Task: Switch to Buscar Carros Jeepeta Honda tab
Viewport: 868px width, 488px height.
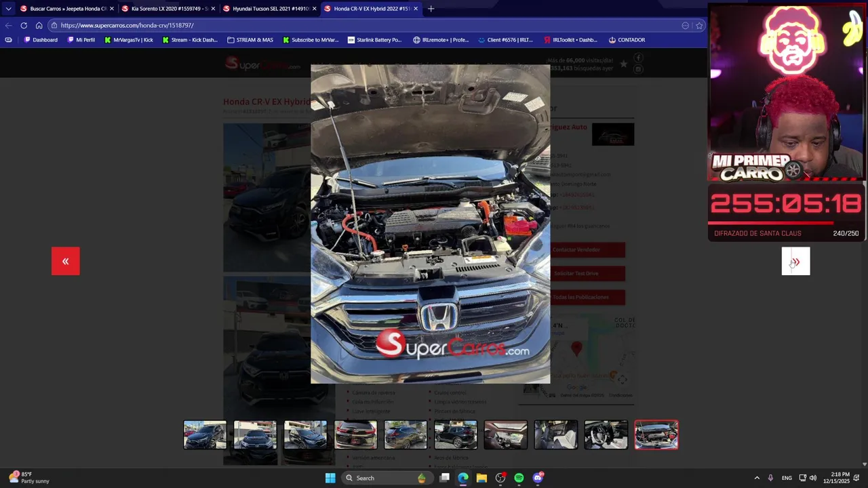Action: [x=66, y=9]
